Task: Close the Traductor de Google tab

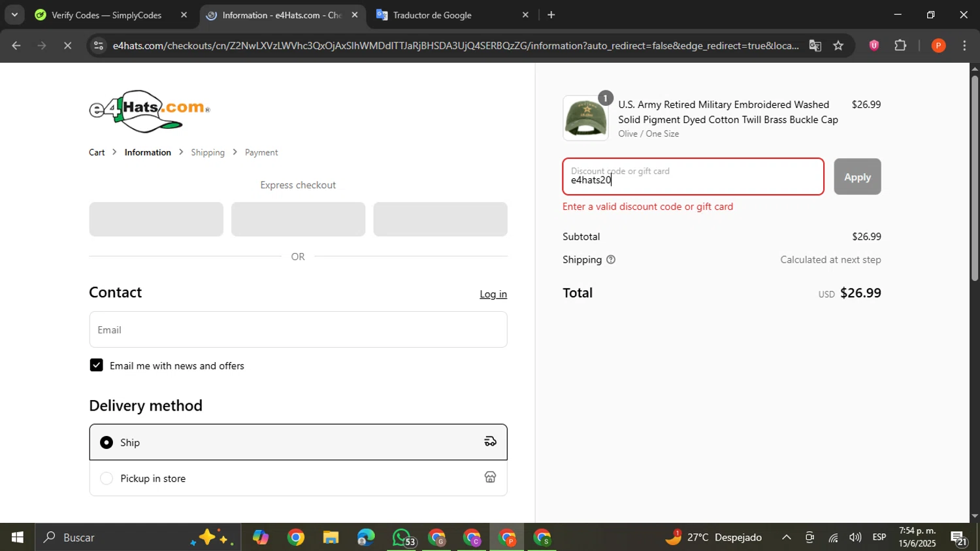Action: (525, 14)
